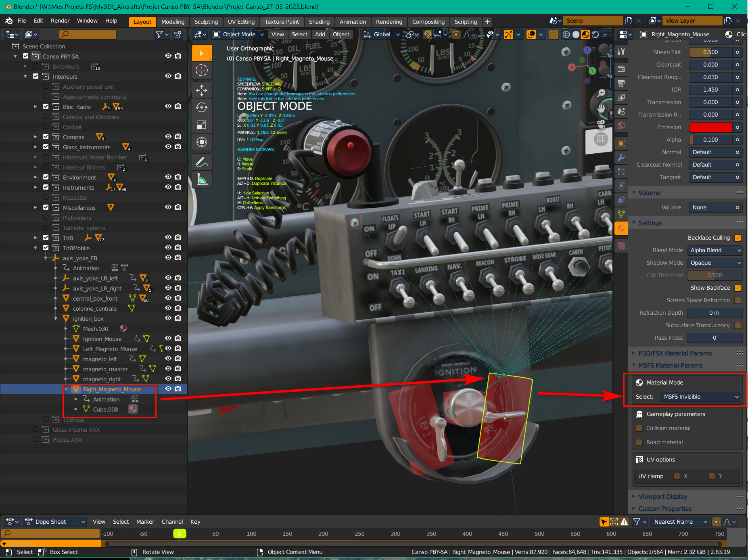This screenshot has width=748, height=560.
Task: Open the Render menu
Action: point(60,21)
